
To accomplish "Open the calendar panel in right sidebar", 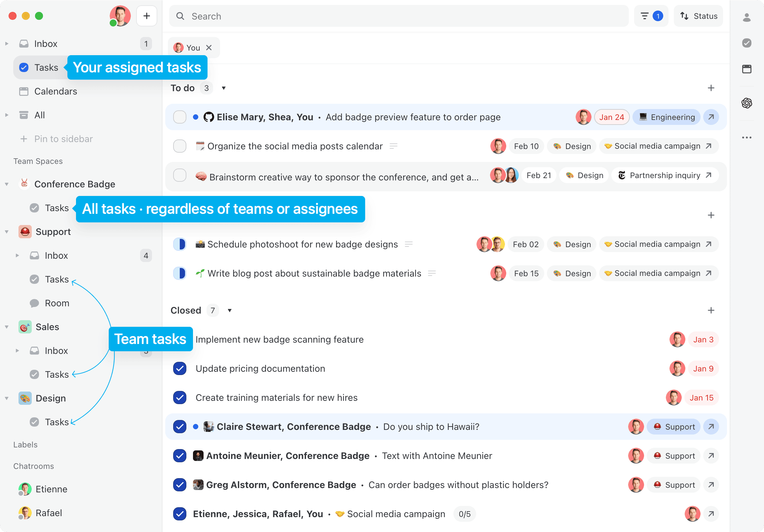I will pyautogui.click(x=747, y=69).
